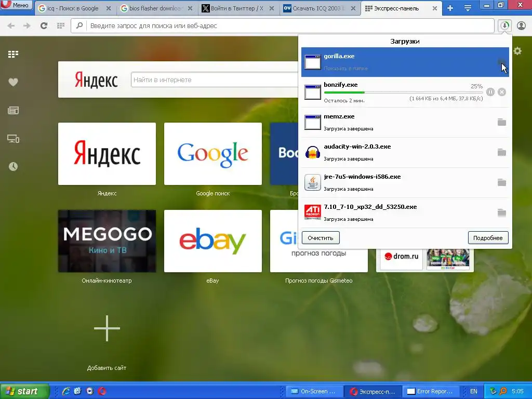This screenshot has height=399, width=532.
Task: Open the Gismeteo weather forecast tile
Action: (x=318, y=260)
